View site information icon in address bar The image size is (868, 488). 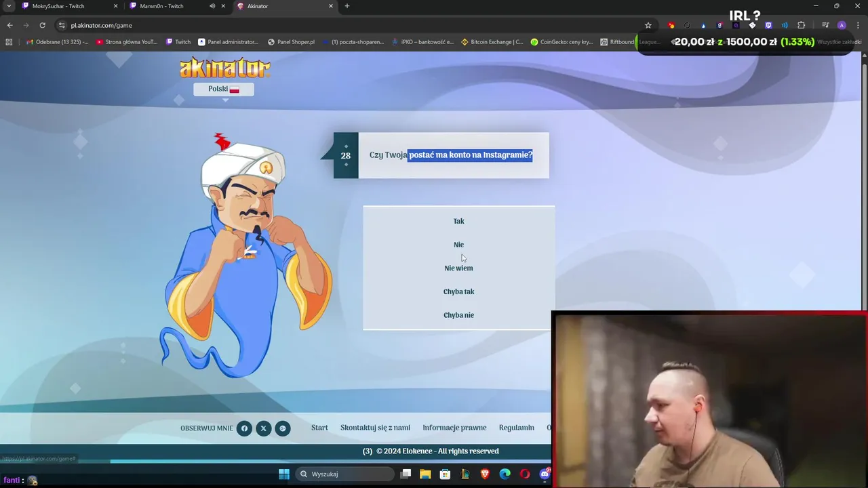point(62,25)
